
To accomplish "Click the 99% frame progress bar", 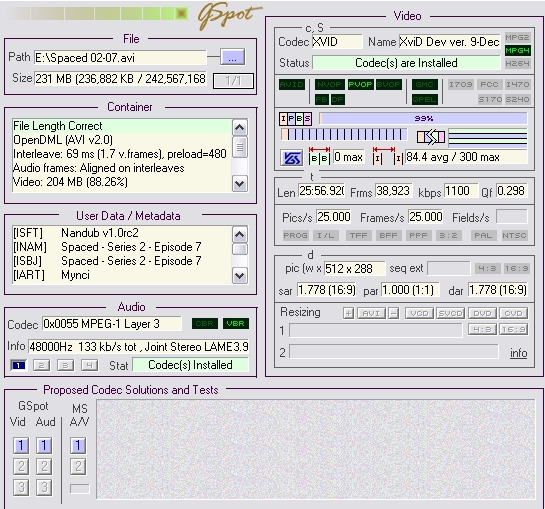I will [x=423, y=119].
